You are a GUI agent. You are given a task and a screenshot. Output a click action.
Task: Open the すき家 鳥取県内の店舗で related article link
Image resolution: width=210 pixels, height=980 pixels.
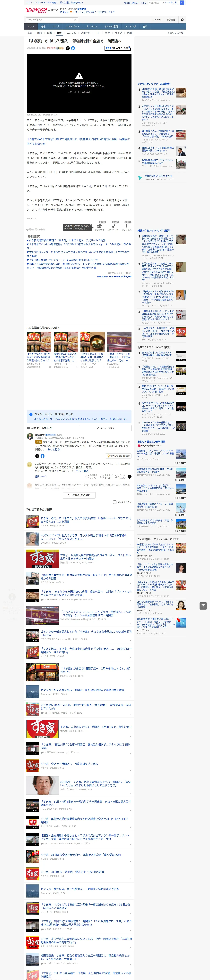66,240
